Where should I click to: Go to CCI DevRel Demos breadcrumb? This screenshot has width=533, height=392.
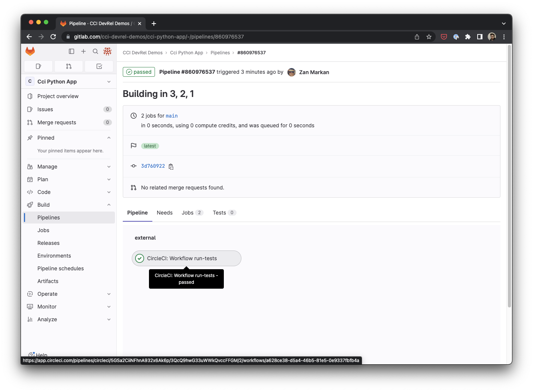(x=143, y=53)
